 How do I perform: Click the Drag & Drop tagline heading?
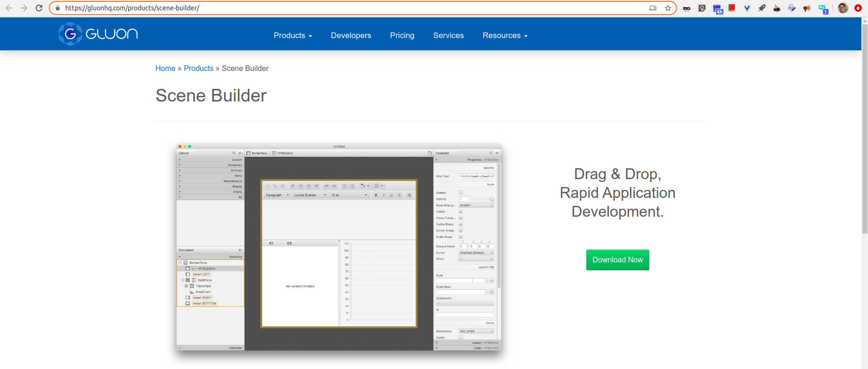[618, 193]
